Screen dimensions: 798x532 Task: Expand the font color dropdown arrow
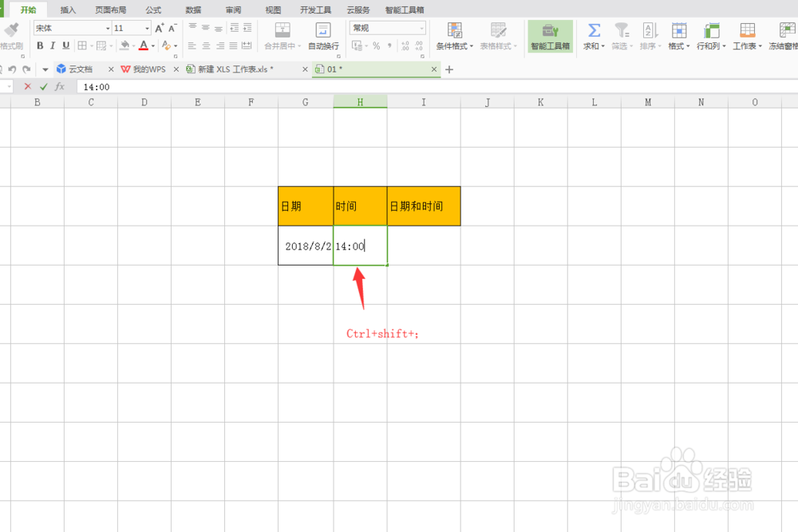[x=153, y=46]
